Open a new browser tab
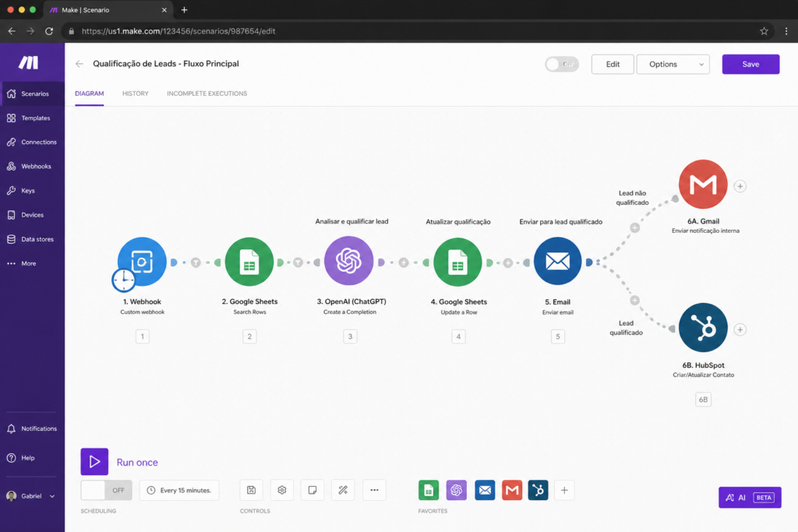 click(x=184, y=9)
